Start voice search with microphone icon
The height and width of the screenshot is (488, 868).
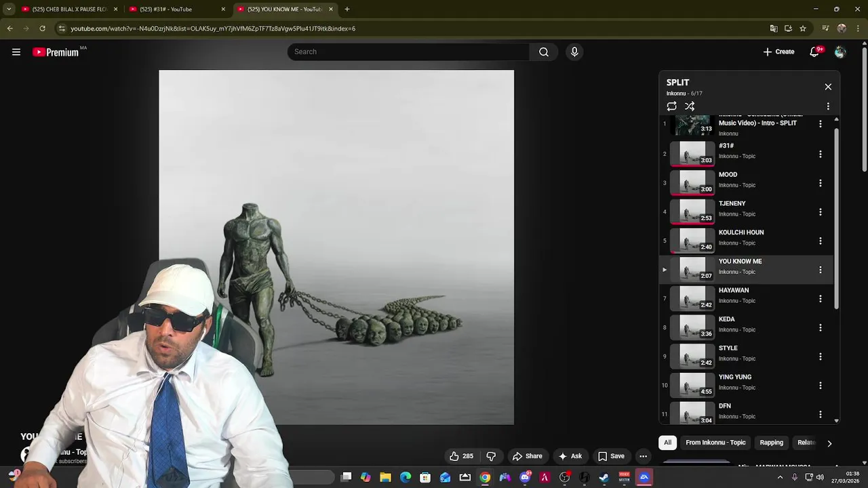point(574,52)
